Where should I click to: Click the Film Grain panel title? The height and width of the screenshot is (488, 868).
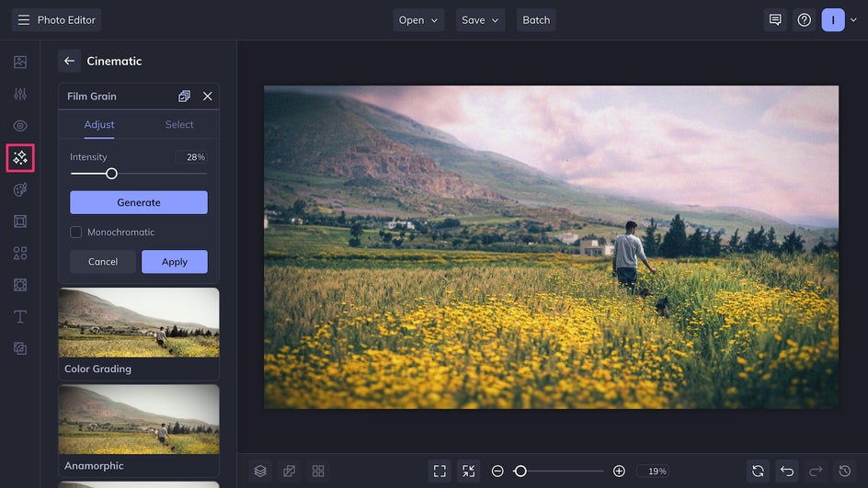point(92,96)
